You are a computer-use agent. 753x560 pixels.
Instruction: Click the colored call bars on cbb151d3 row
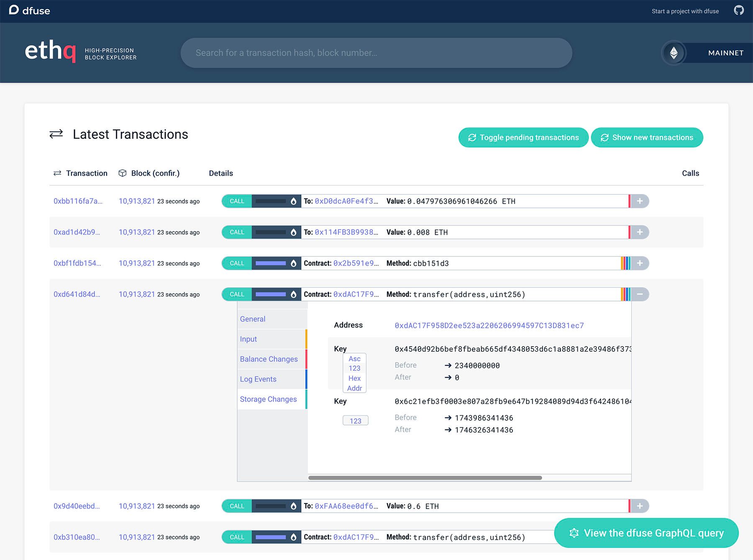point(625,263)
